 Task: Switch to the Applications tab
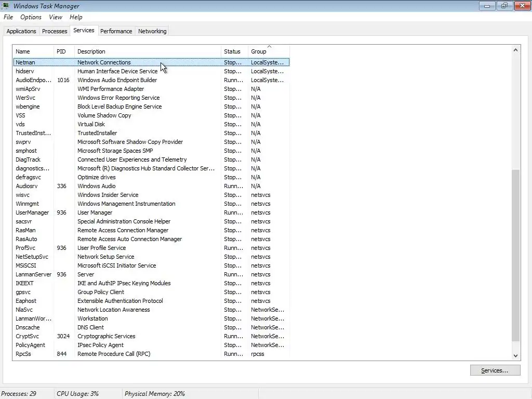[x=21, y=31]
